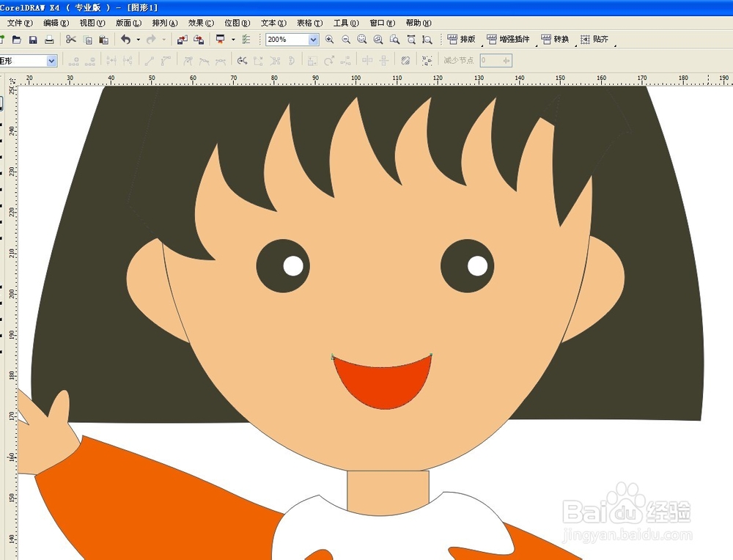The width and height of the screenshot is (733, 560).
Task: Click the select all nodes icon
Action: 427,60
